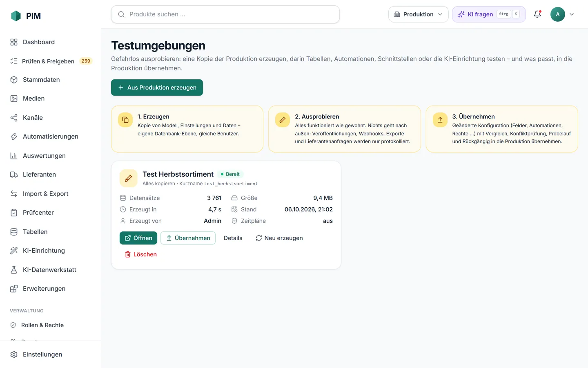The width and height of the screenshot is (588, 368).
Task: Click the Tabellen database icon
Action: [14, 232]
